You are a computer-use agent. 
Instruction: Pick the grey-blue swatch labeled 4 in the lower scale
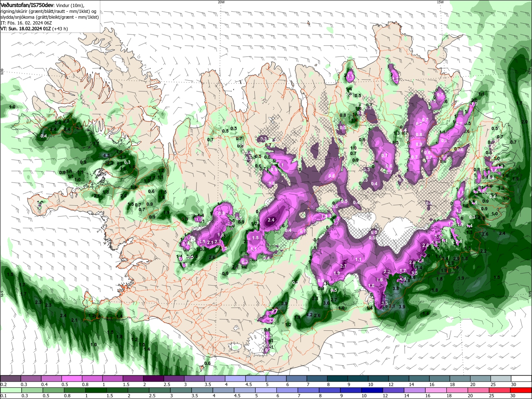224,390
